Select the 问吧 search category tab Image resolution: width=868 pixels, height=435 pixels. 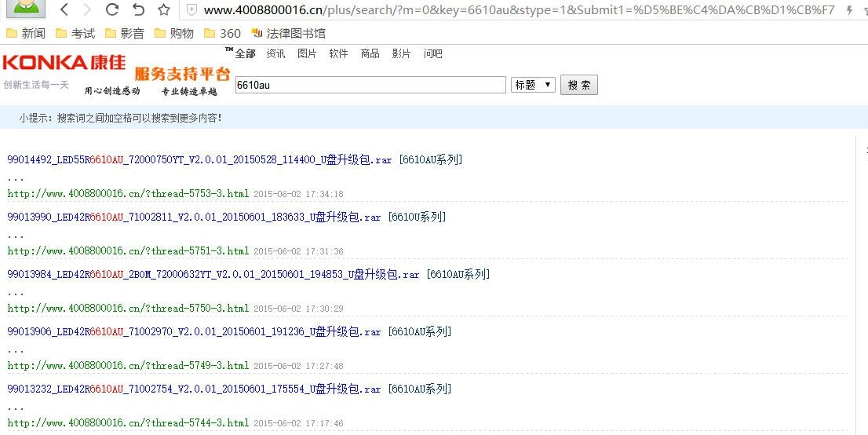click(x=433, y=53)
